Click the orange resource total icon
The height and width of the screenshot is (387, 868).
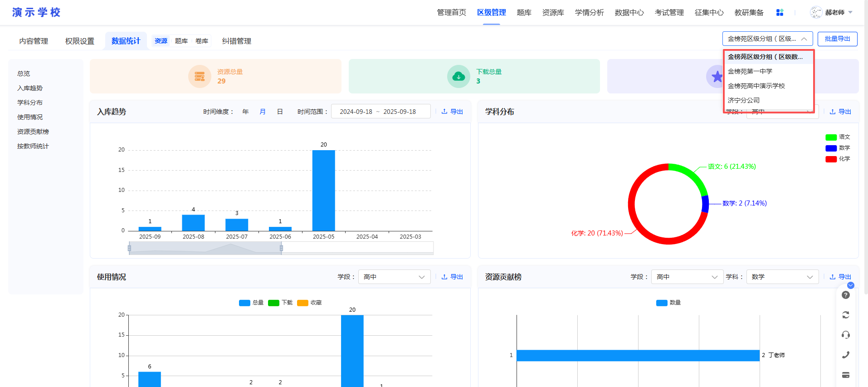[200, 76]
